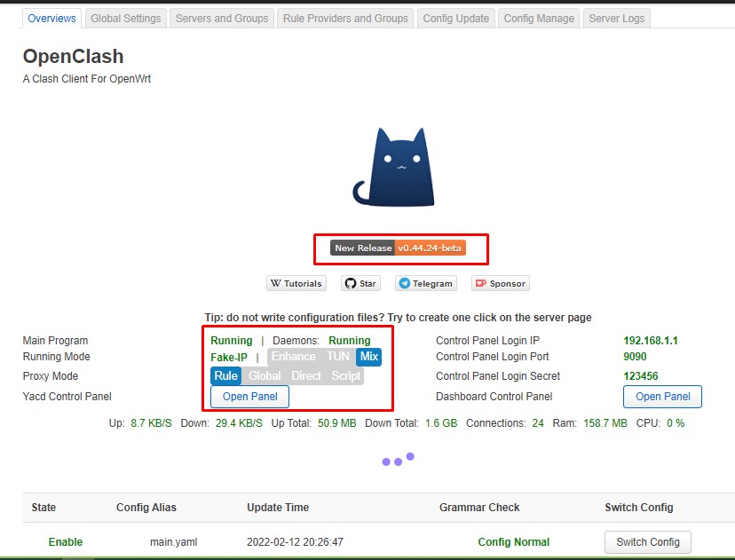Click the login secret 123456
This screenshot has width=735, height=560.
(641, 375)
